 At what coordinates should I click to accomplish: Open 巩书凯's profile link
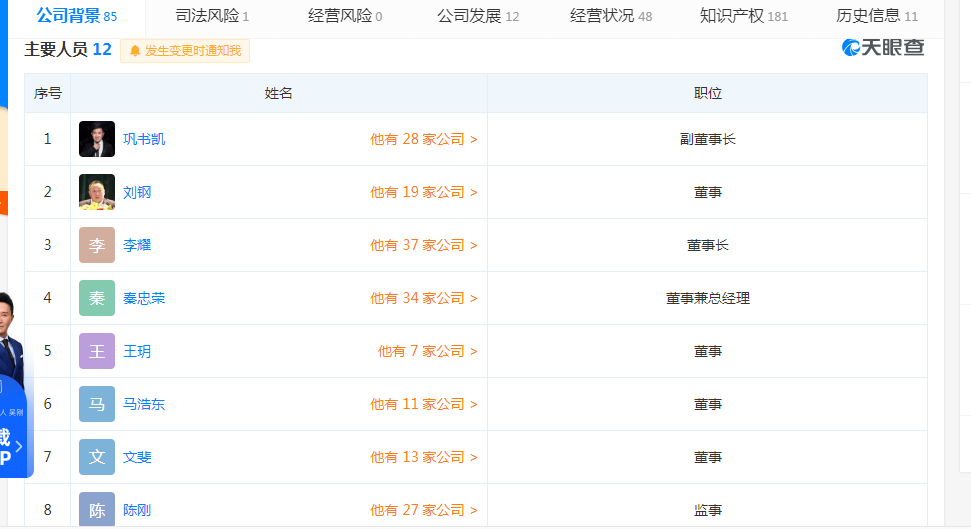coord(144,139)
